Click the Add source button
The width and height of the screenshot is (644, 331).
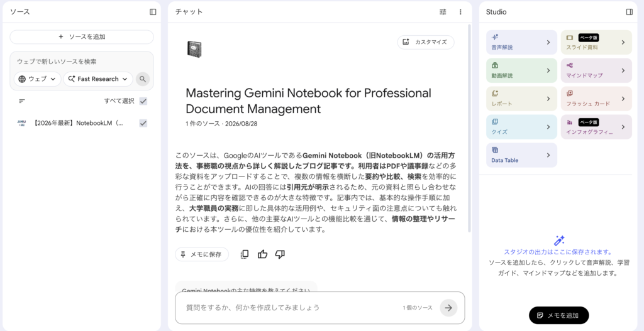(x=82, y=36)
